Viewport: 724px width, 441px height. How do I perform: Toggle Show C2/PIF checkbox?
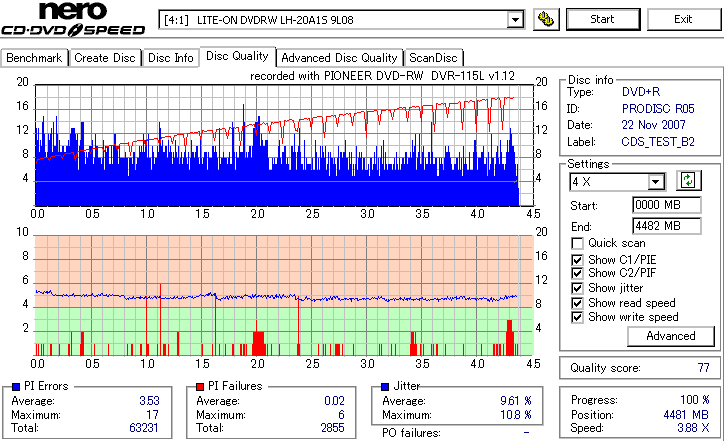point(577,273)
